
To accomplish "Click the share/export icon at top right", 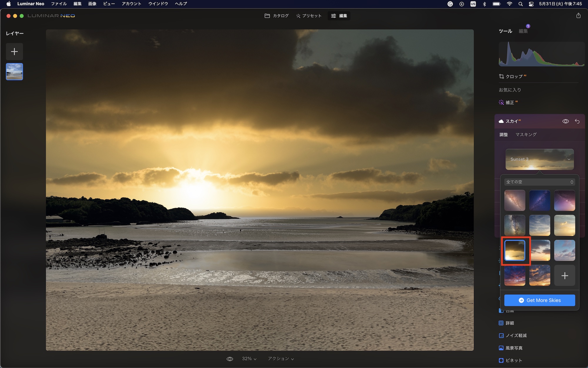I will [x=578, y=16].
